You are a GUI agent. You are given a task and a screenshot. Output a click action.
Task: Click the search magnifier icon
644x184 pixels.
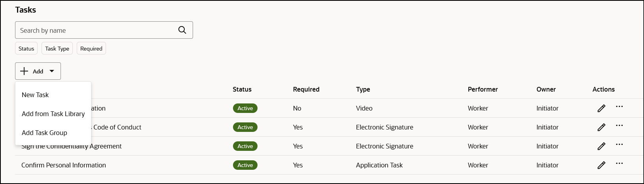pos(182,30)
